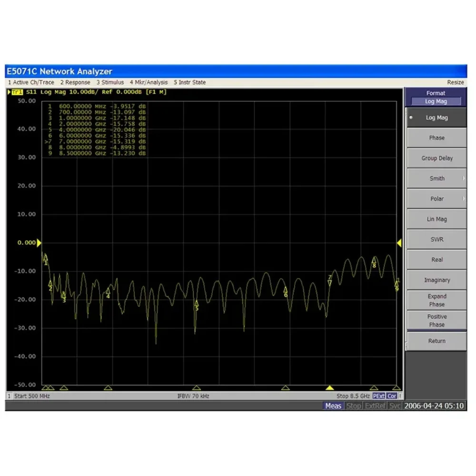Image resolution: width=476 pixels, height=476 pixels.
Task: Open the 4 Mkr/Analysis menu
Action: pos(149,82)
